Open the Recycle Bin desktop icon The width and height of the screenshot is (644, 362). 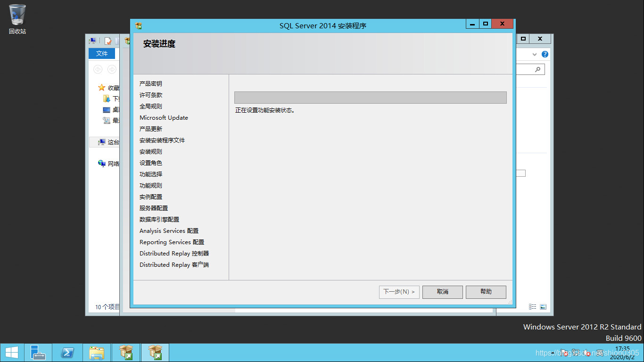click(x=17, y=19)
